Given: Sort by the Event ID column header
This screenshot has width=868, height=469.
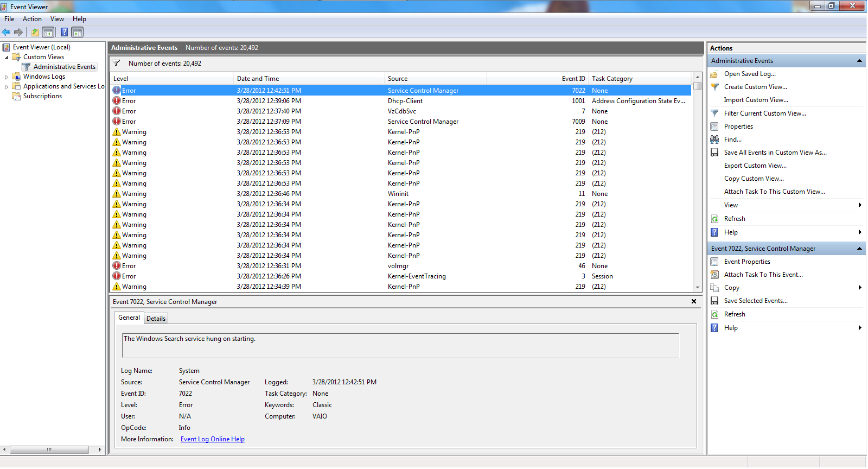Looking at the screenshot, I should coord(537,79).
